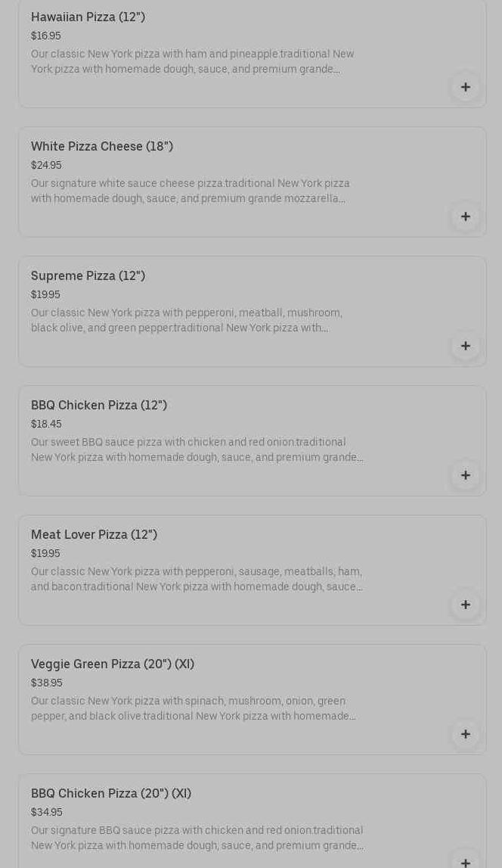Viewport: 502px width, 868px height.
Task: Select the Supreme Pizza (12") title
Action: click(88, 276)
